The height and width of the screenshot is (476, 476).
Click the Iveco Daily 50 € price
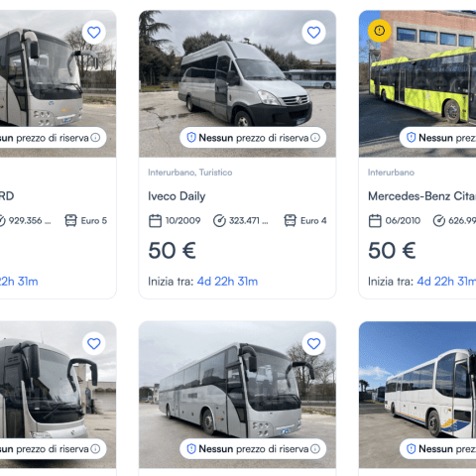172,251
